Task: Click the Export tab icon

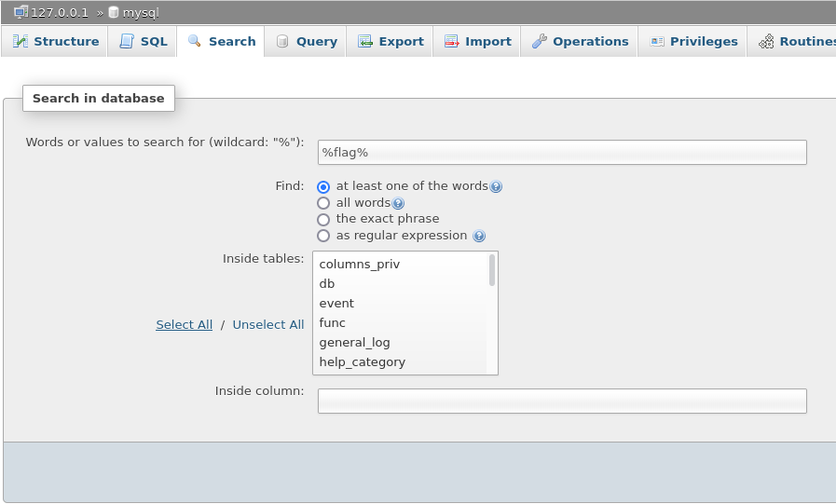Action: pyautogui.click(x=365, y=41)
